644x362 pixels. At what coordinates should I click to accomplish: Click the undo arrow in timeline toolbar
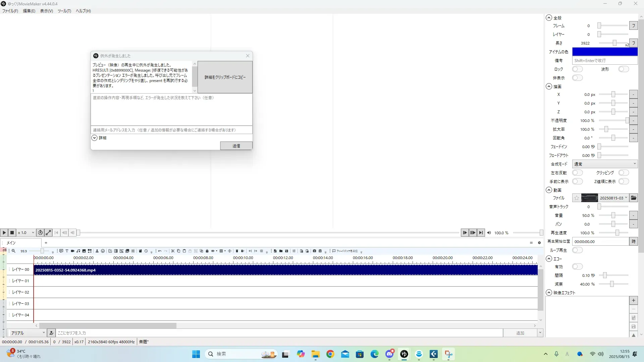[160, 251]
